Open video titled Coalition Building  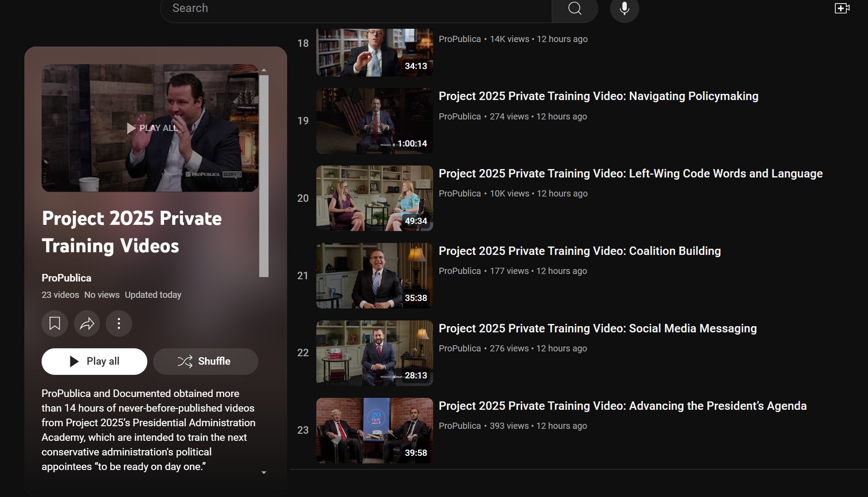click(x=580, y=251)
